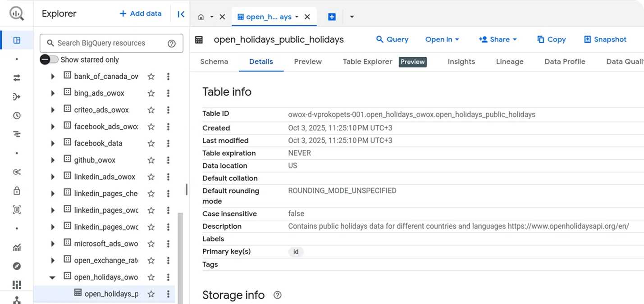This screenshot has height=304, width=644.
Task: Collapse the open_holidays_owox dataset
Action: coord(53,277)
